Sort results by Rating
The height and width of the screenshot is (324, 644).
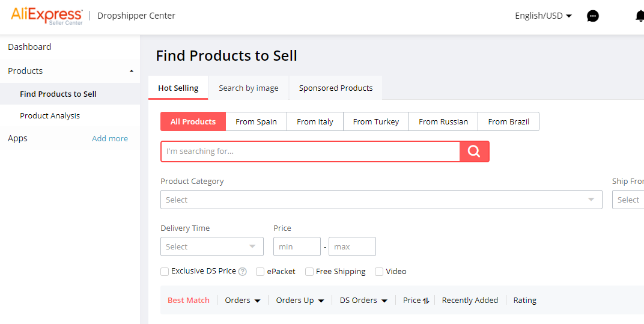[525, 301]
